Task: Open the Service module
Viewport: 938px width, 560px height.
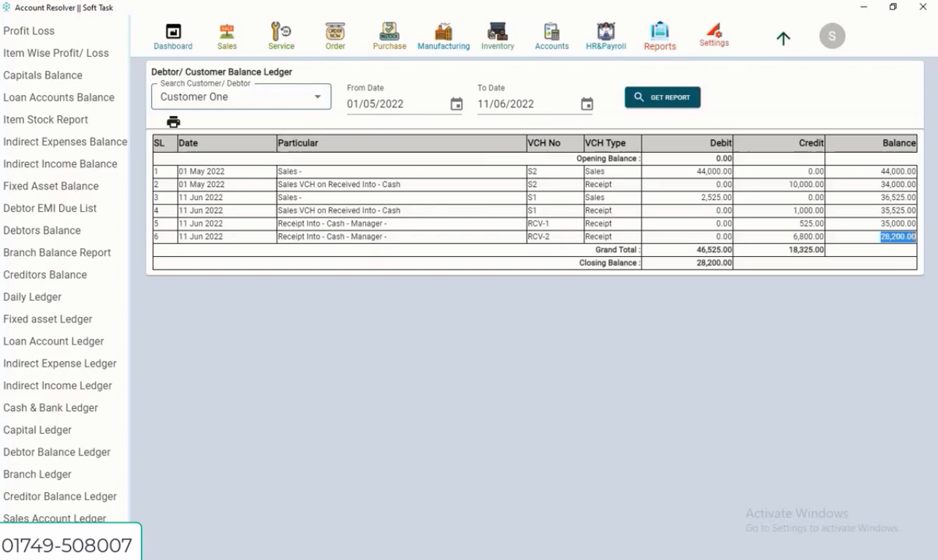Action: 281,35
